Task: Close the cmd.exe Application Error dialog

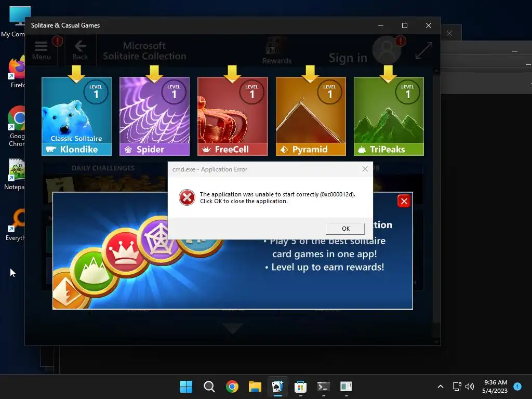Action: [x=365, y=169]
